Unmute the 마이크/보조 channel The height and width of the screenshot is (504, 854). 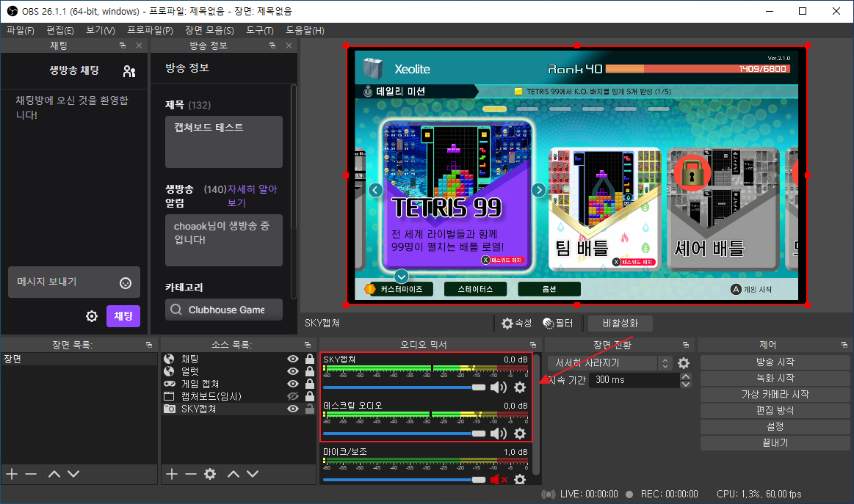pos(499,480)
